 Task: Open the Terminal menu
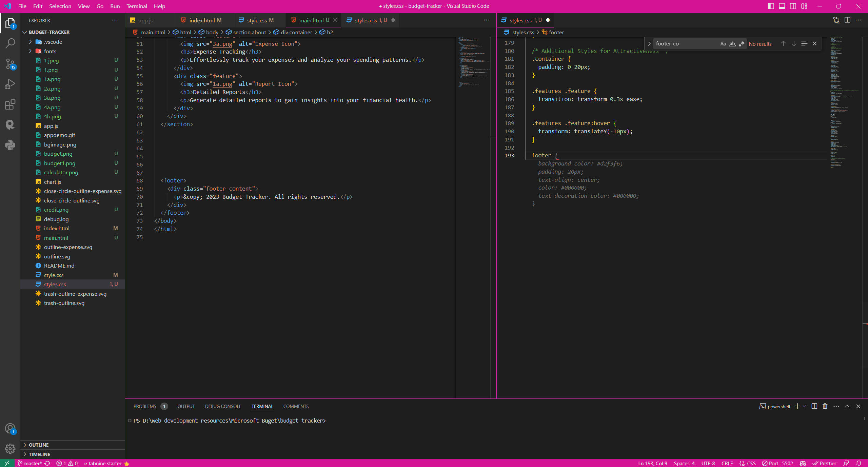coord(137,6)
